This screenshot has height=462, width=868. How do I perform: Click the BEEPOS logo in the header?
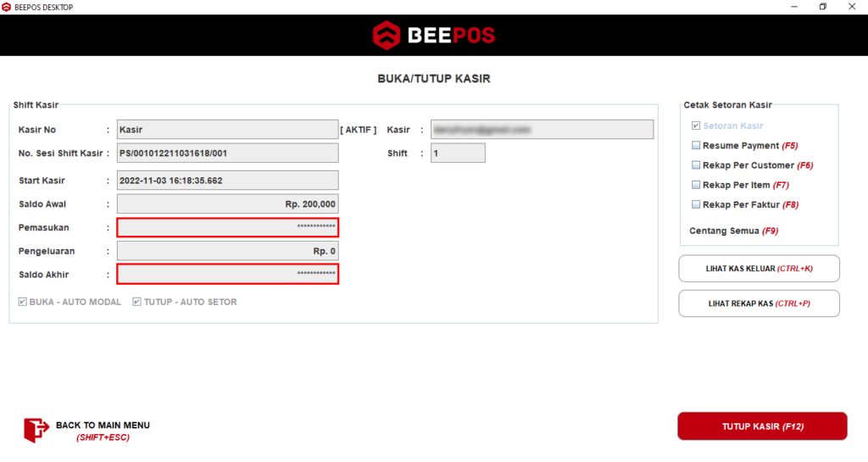pos(434,36)
